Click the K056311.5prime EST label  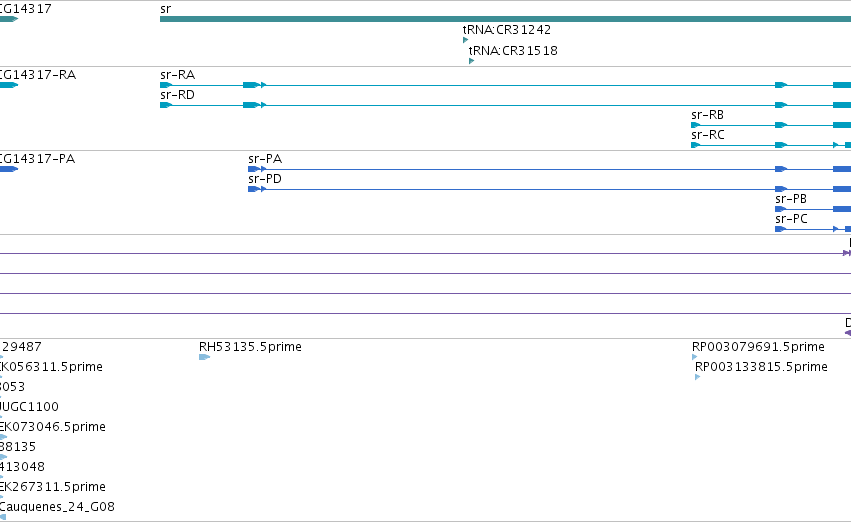(51, 367)
